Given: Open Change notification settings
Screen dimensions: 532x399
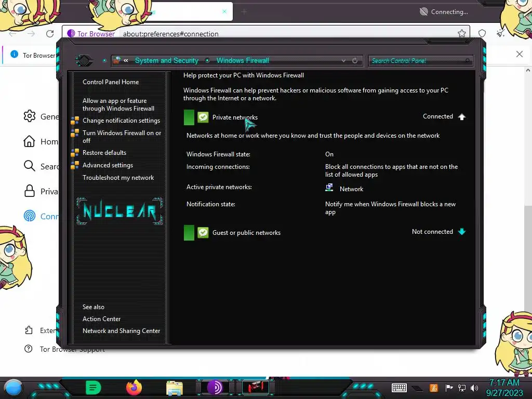Looking at the screenshot, I should coord(121,121).
